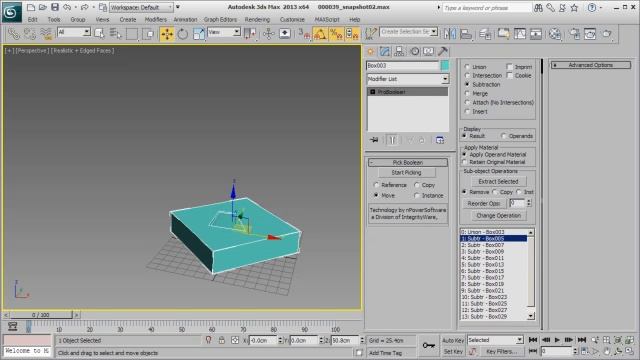The width and height of the screenshot is (640, 360).
Task: Click the Align tool icon
Action: click(x=466, y=34)
